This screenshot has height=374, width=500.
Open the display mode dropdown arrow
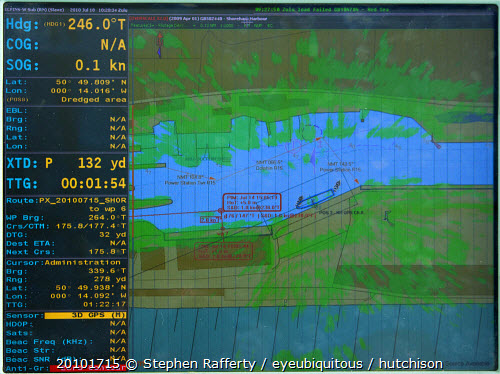pos(194,26)
